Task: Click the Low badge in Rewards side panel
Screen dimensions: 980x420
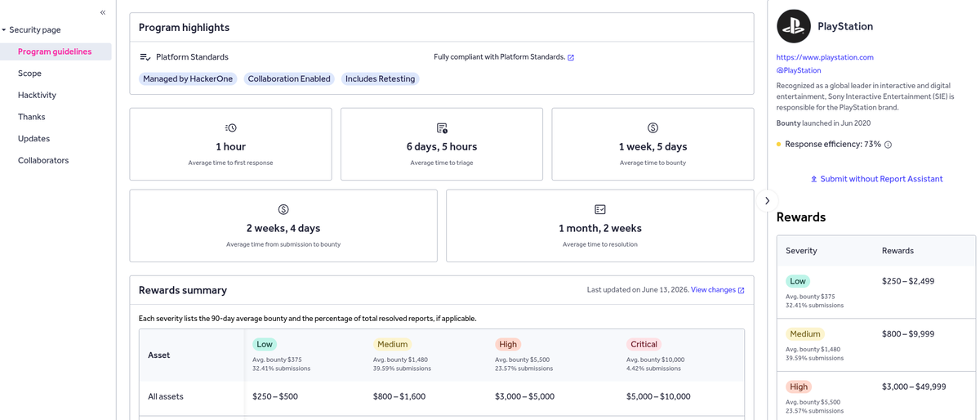Action: pyautogui.click(x=798, y=281)
